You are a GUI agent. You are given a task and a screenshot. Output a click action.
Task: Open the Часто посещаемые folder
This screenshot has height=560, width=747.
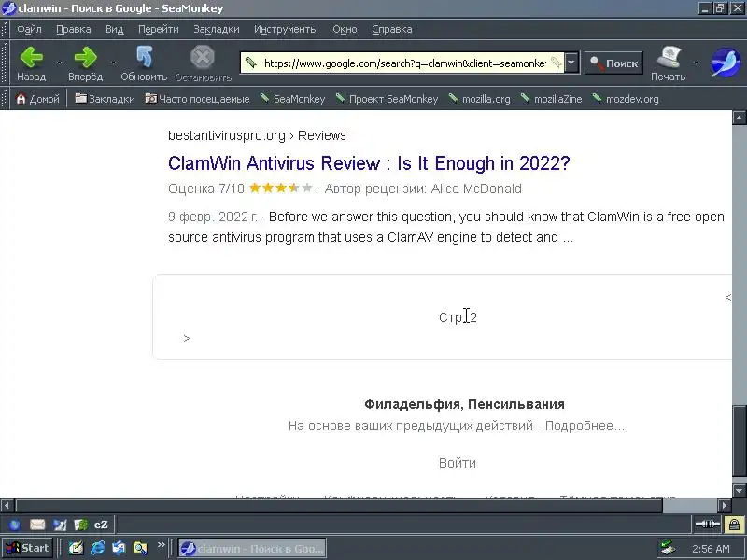click(x=197, y=99)
